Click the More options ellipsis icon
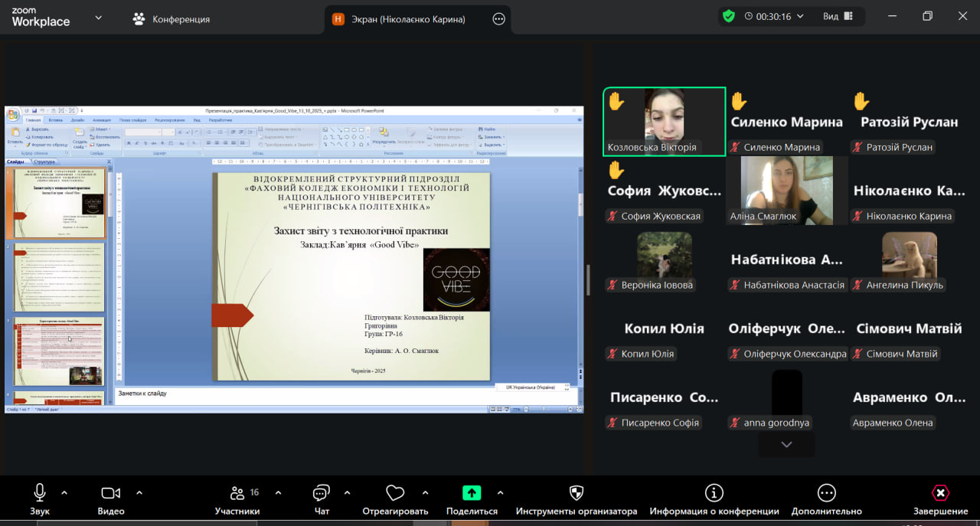 pos(826,493)
